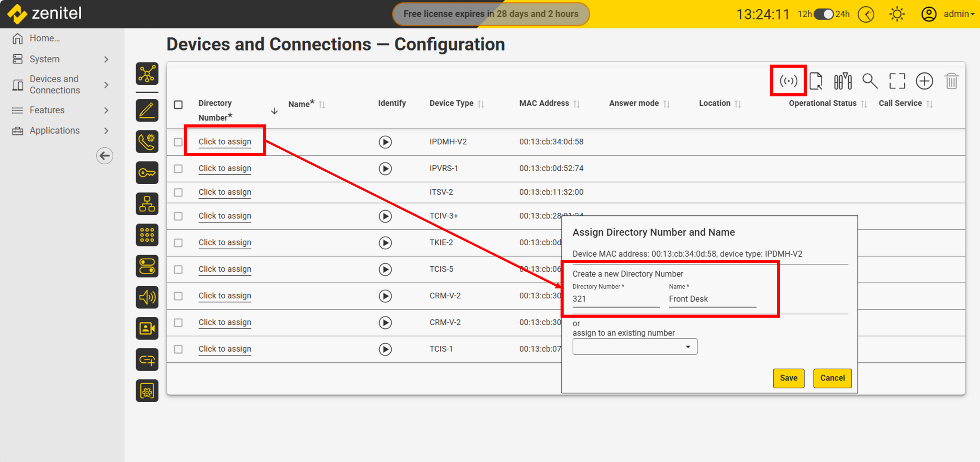The image size is (980, 462).
Task: Toggle fullscreen table view icon
Action: (x=897, y=81)
